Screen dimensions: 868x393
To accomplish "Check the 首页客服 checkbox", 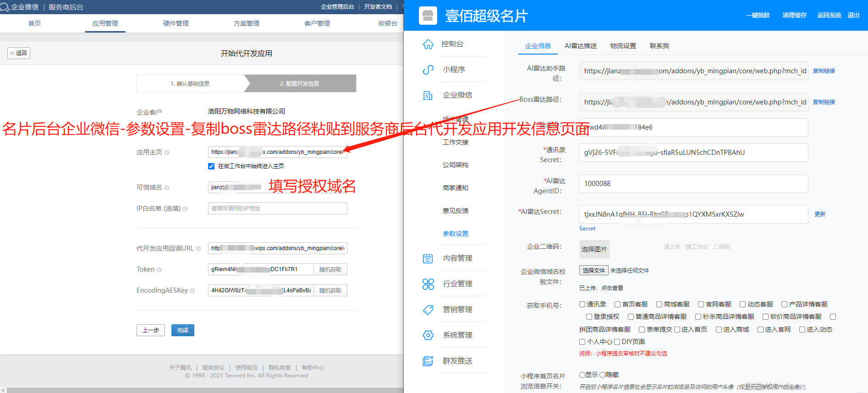I will [x=617, y=304].
